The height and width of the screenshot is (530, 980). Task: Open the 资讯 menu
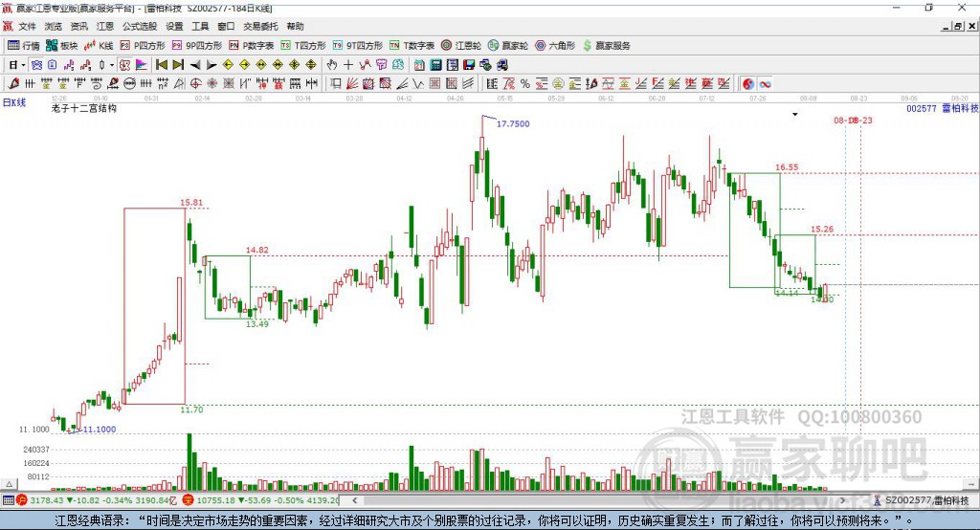tap(78, 26)
